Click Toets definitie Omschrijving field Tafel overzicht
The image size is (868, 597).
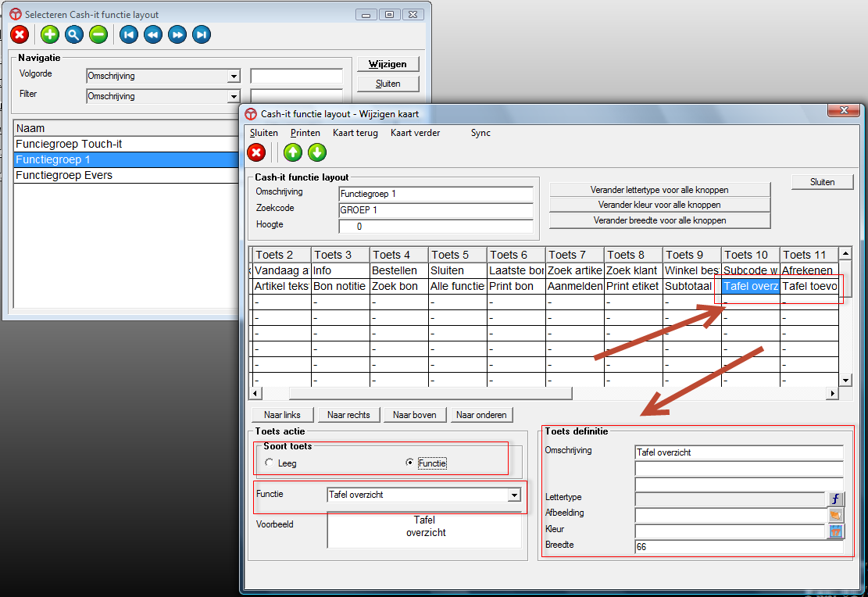click(739, 452)
